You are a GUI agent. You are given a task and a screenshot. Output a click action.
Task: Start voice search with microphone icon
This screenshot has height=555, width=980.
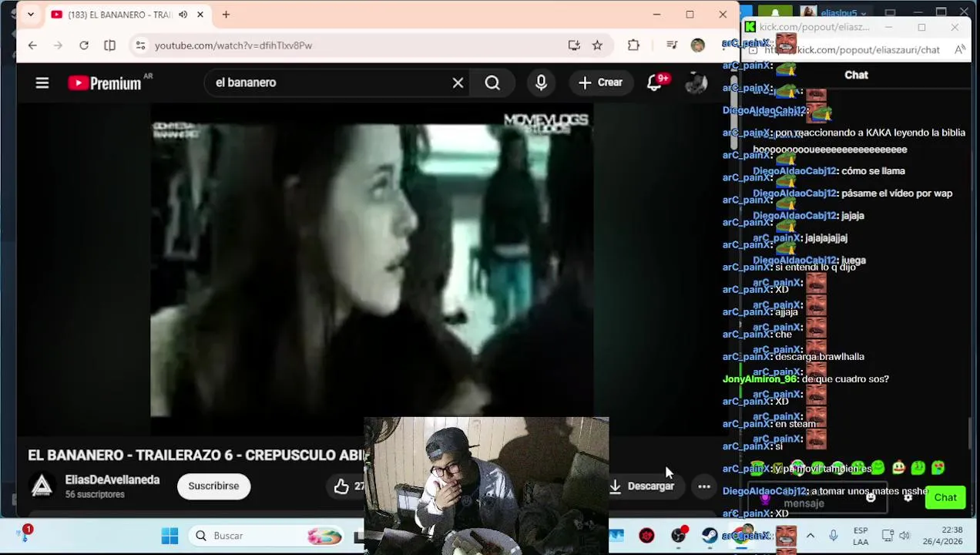pyautogui.click(x=541, y=82)
